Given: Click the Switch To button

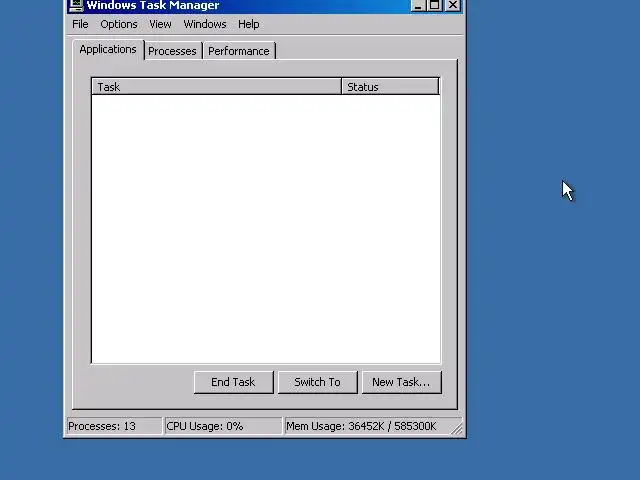Looking at the screenshot, I should coord(318,382).
